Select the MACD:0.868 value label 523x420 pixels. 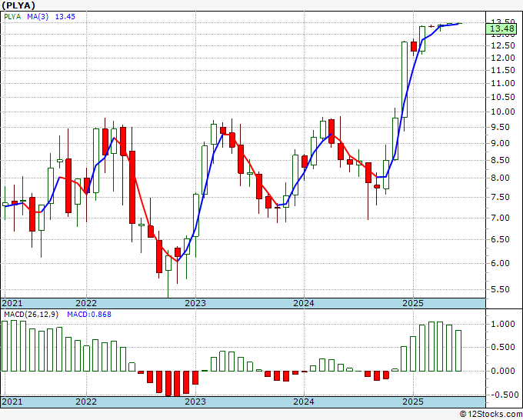[x=89, y=315]
